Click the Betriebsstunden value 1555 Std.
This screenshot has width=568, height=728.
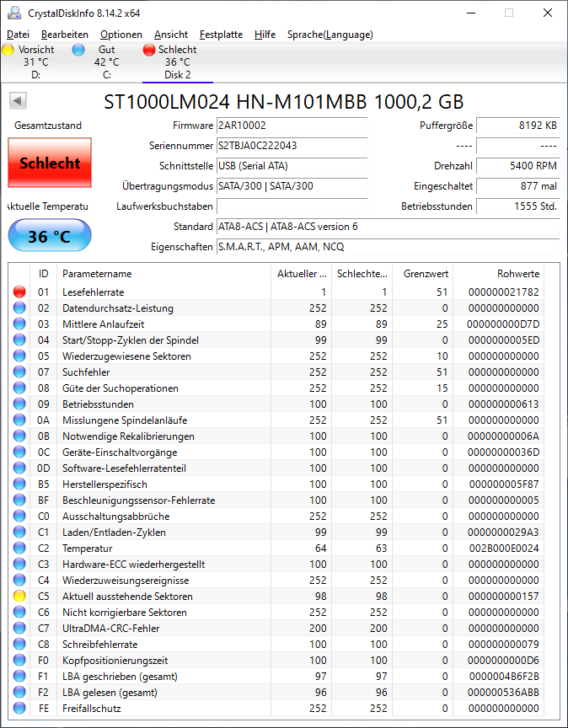pos(517,206)
